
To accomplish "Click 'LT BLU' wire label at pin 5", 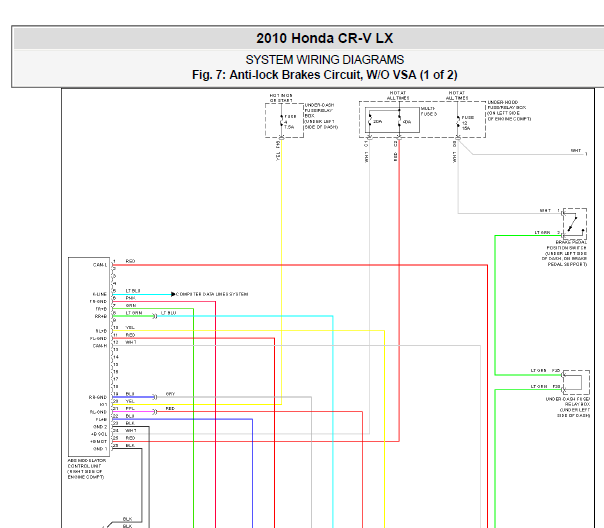I will click(x=133, y=291).
